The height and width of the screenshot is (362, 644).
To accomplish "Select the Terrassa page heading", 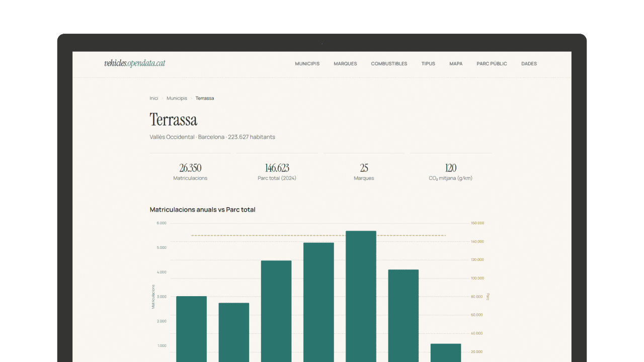I will pos(174,120).
